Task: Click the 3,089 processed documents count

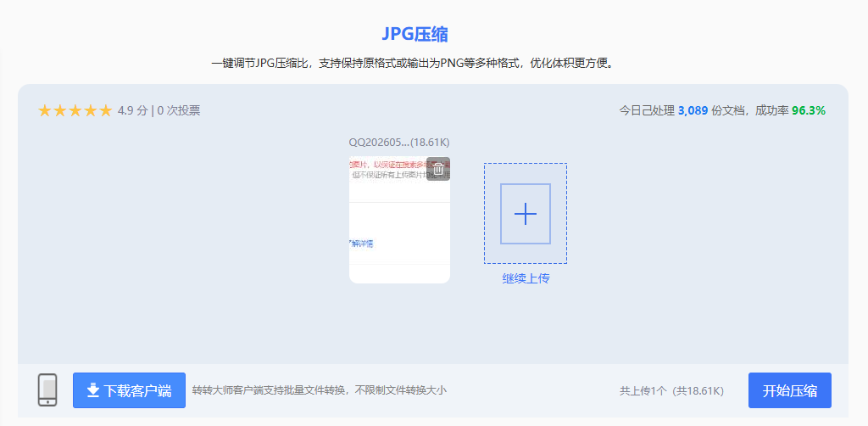Action: pyautogui.click(x=693, y=111)
